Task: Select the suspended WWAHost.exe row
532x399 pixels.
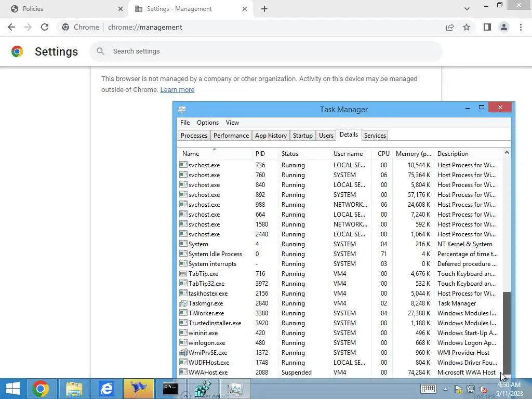Action: (x=340, y=372)
